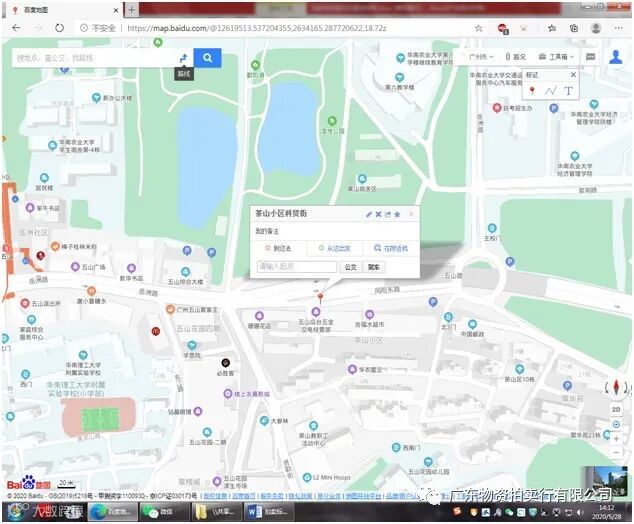Close the 茶山小区科贸街 info popup
Image resolution: width=634 pixels, height=524 pixels.
pos(411,213)
